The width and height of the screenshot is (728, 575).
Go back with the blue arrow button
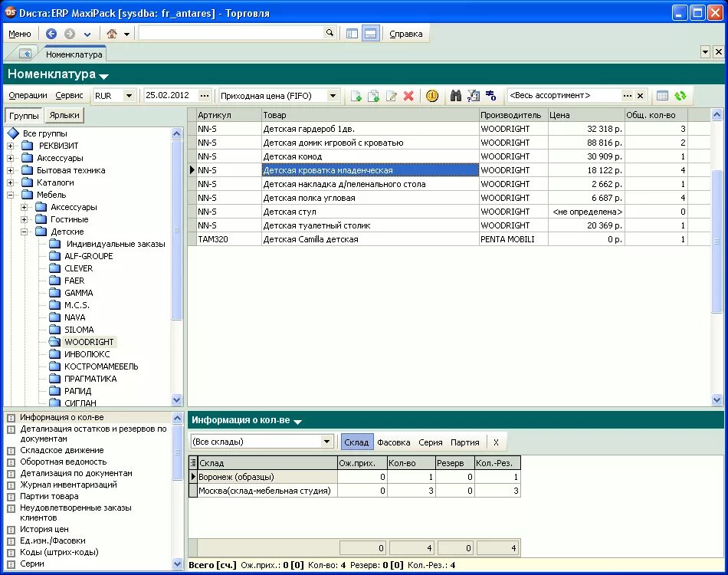click(51, 34)
